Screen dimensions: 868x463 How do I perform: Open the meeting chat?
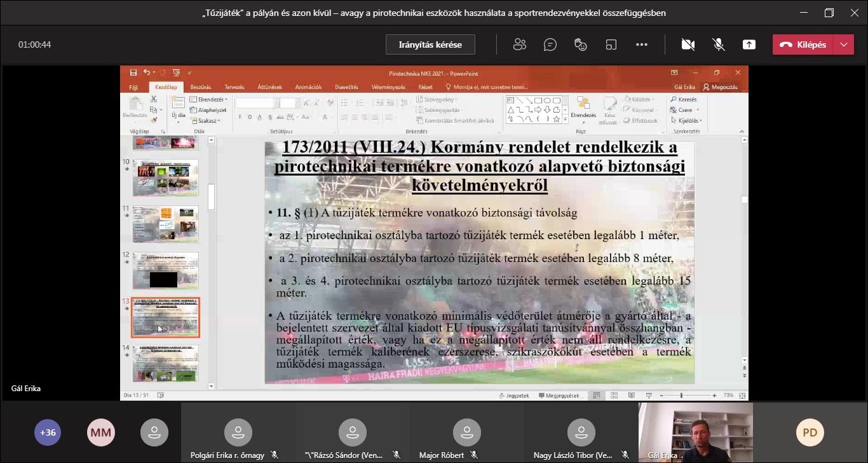point(550,45)
